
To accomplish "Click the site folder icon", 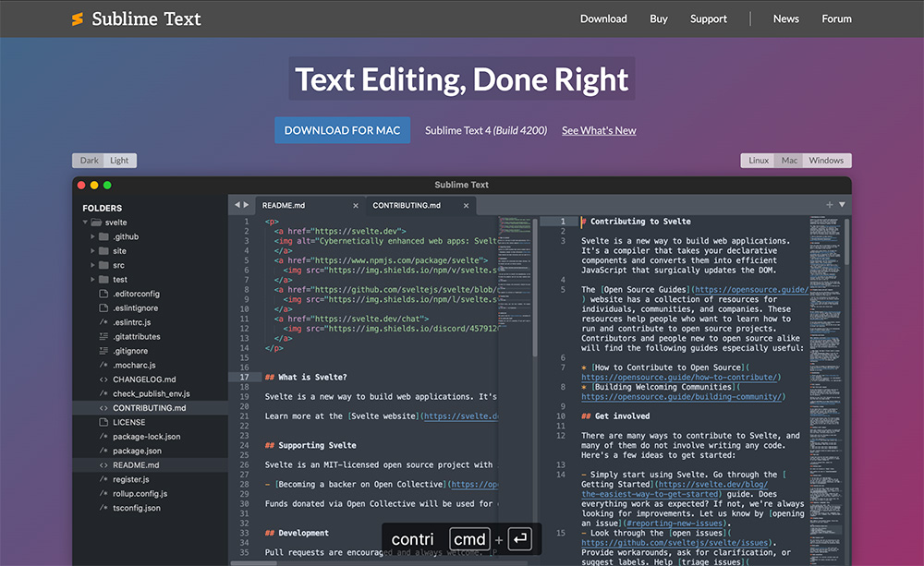I will (103, 250).
